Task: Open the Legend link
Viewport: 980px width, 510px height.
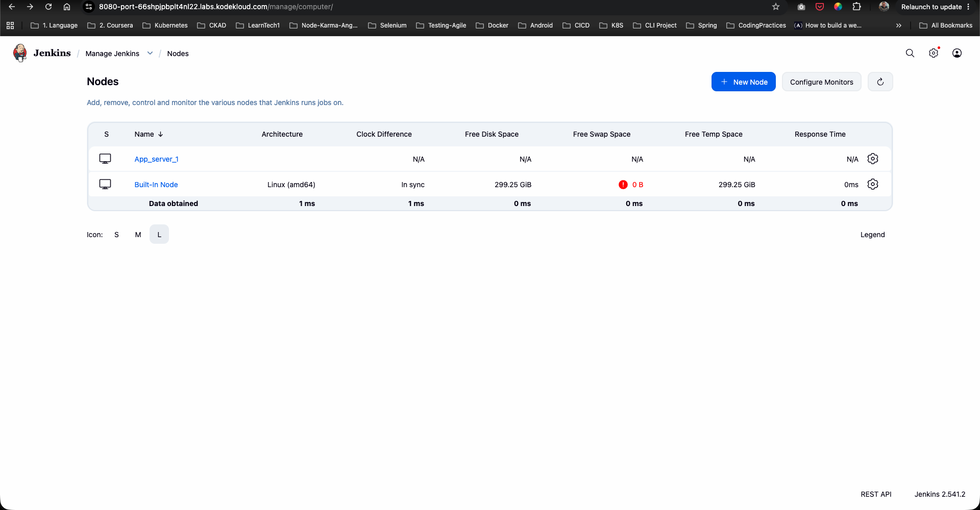Action: tap(872, 235)
